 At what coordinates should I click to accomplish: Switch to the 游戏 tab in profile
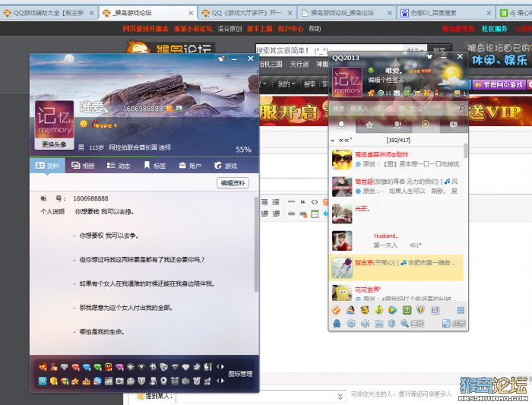click(x=226, y=166)
